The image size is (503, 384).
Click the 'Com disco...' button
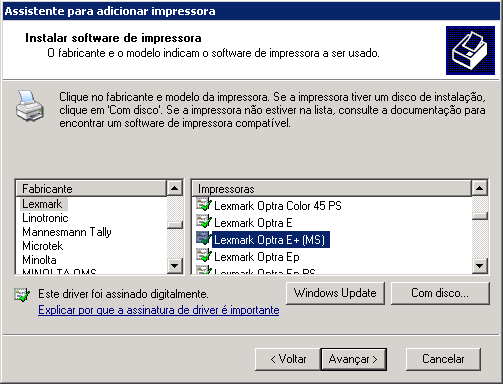click(x=440, y=293)
